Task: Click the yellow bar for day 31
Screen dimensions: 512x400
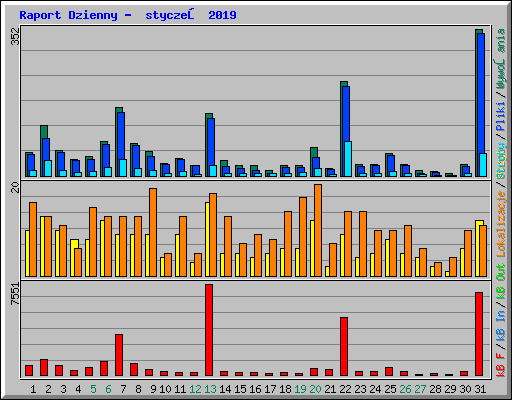Action: pyautogui.click(x=477, y=248)
